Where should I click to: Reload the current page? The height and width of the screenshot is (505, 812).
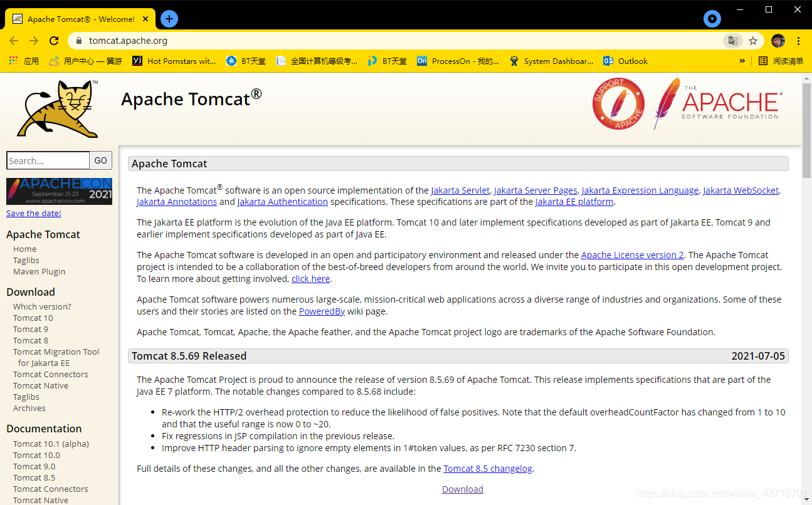pos(53,39)
